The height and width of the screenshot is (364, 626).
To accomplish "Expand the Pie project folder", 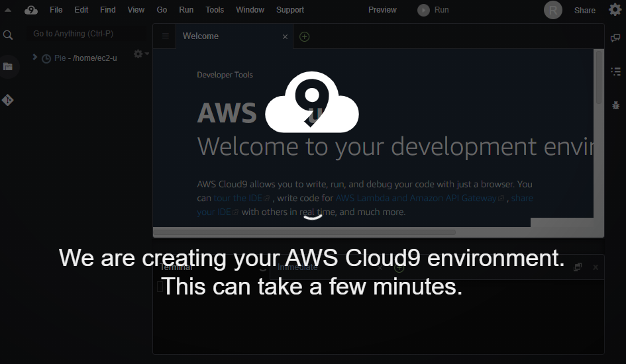I will coord(34,57).
